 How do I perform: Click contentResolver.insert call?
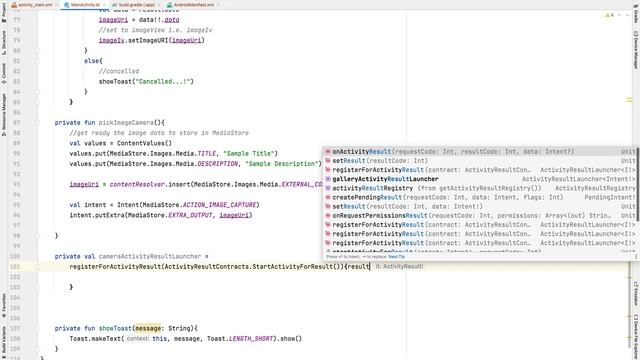(x=150, y=184)
